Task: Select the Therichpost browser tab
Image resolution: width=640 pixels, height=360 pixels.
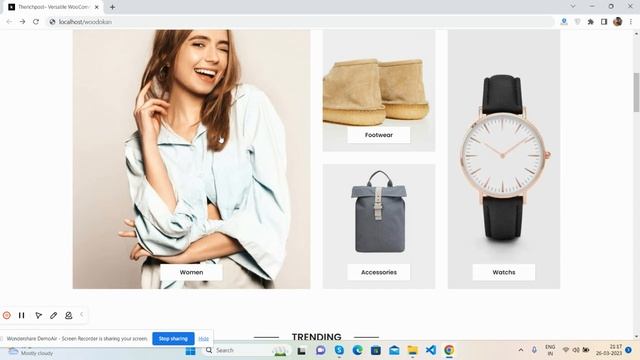Action: click(53, 7)
